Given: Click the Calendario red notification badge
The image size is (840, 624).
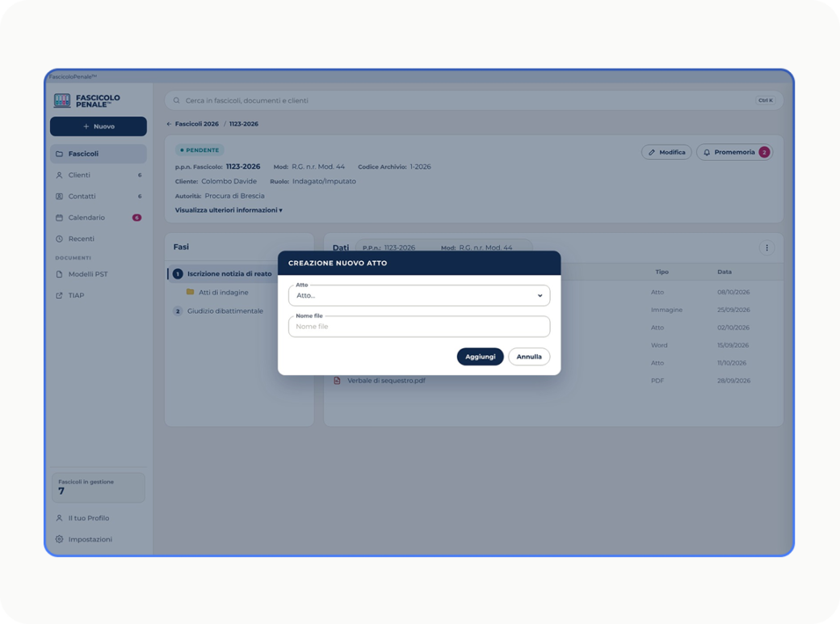Looking at the screenshot, I should point(137,217).
